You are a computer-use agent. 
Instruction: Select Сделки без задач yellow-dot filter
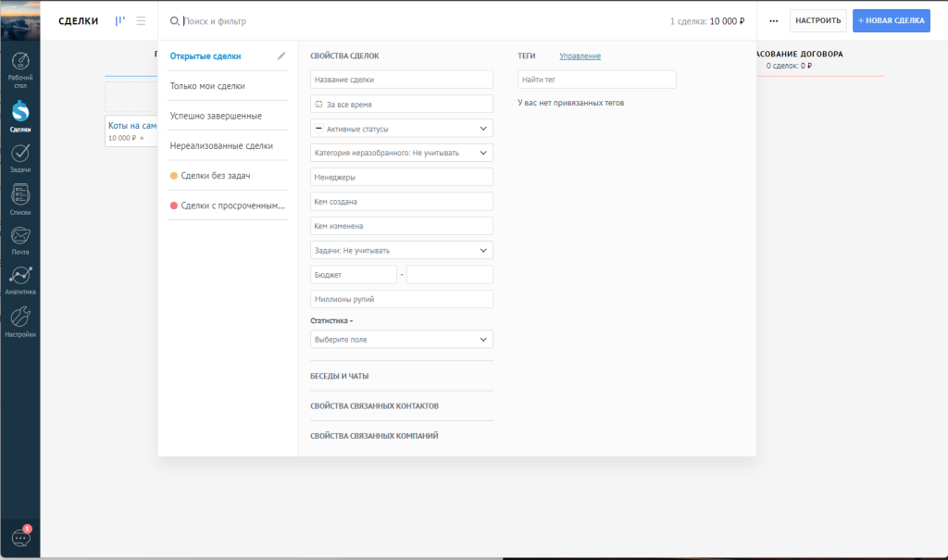[216, 175]
